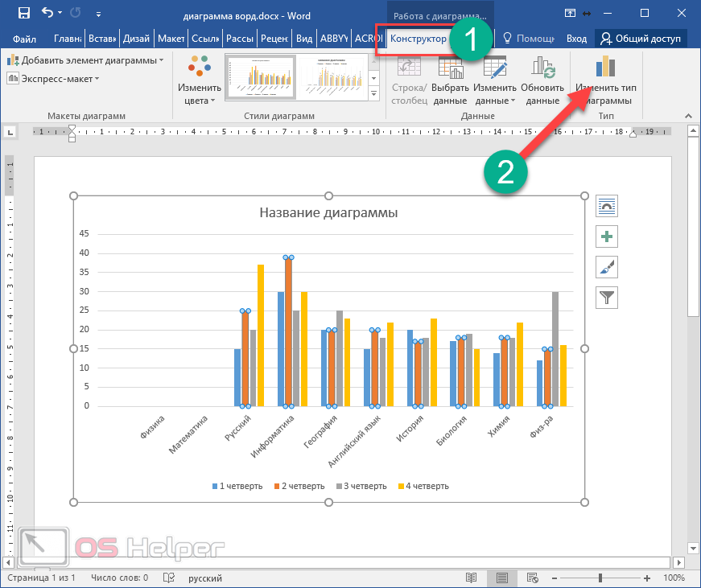Click Обновить данные icon

[x=542, y=80]
